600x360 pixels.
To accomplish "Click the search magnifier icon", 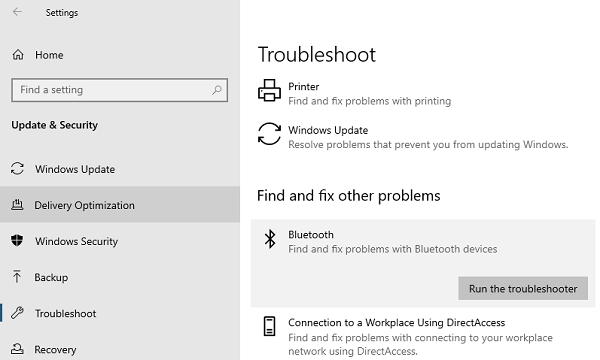I will [x=217, y=90].
